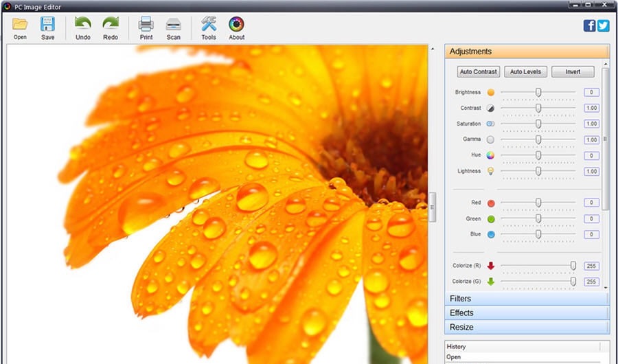Click the Twitter share icon

[x=603, y=25]
